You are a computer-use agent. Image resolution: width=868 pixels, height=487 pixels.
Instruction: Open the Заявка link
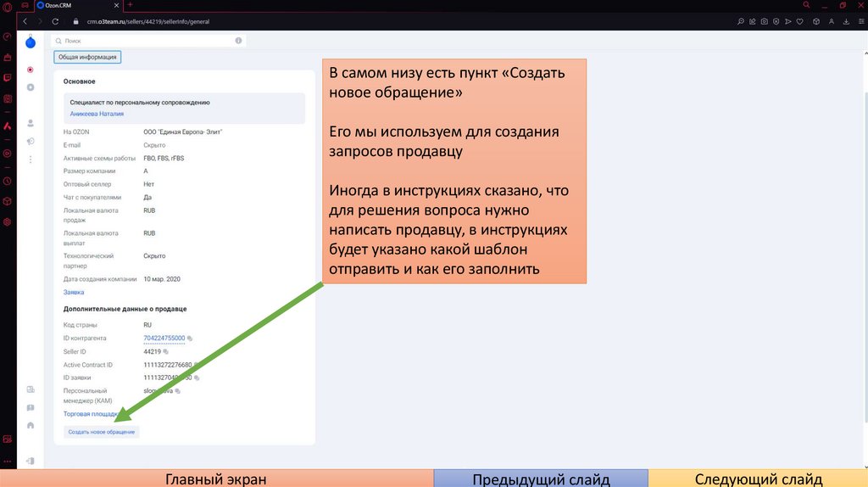pyautogui.click(x=74, y=292)
